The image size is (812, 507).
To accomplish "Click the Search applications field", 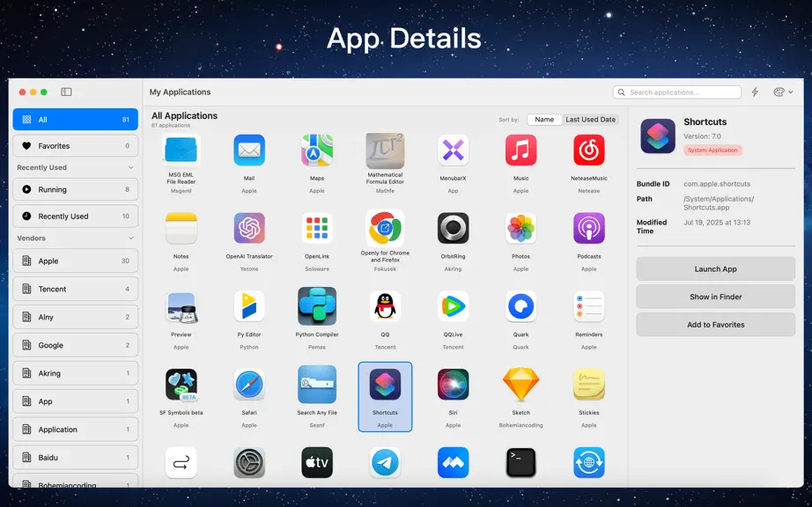I will [x=677, y=92].
